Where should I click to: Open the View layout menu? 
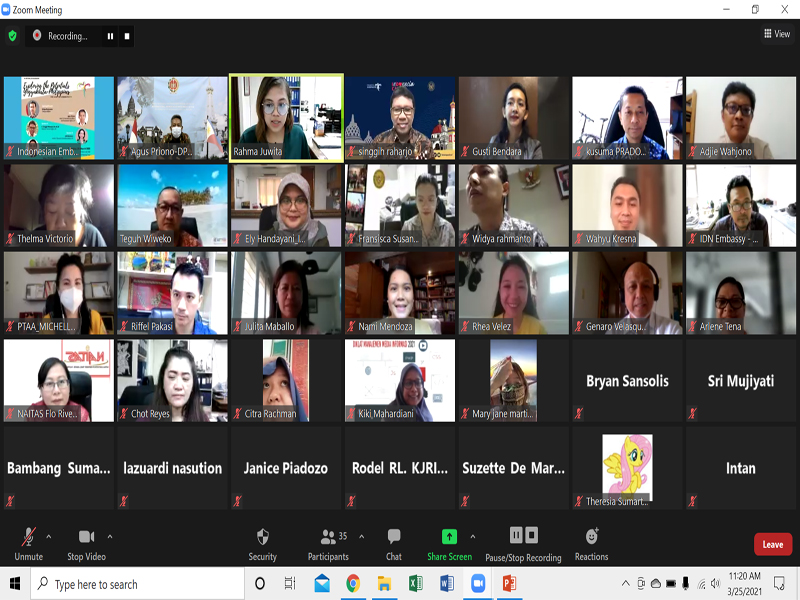click(777, 34)
